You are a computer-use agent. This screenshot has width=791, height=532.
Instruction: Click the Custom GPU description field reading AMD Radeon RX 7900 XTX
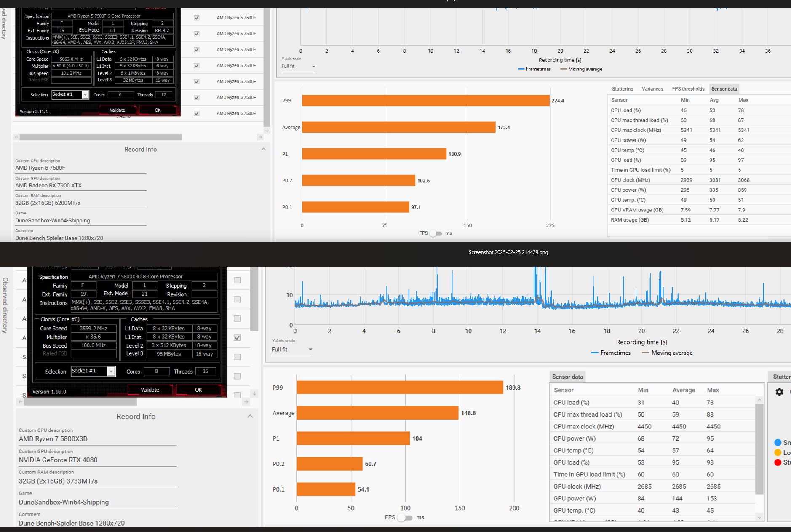point(80,186)
